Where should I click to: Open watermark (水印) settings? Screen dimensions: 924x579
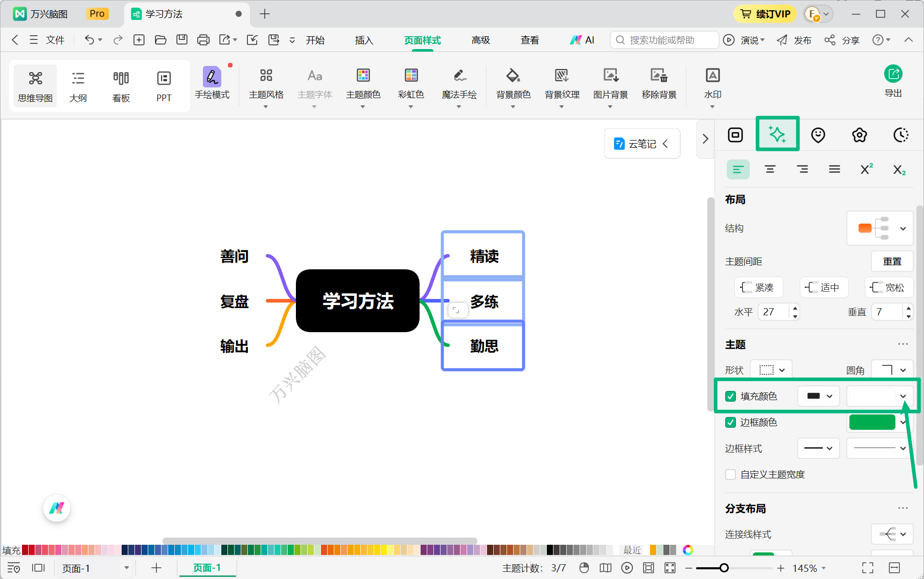pyautogui.click(x=712, y=87)
